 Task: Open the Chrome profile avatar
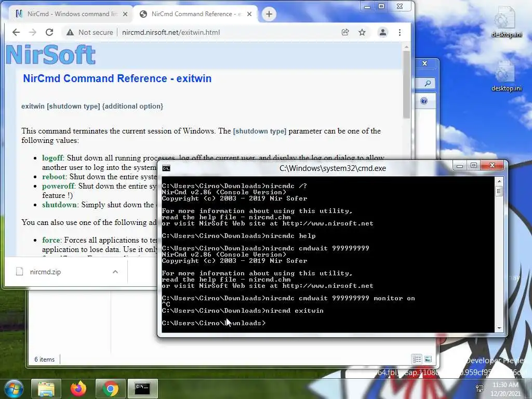[x=383, y=32]
